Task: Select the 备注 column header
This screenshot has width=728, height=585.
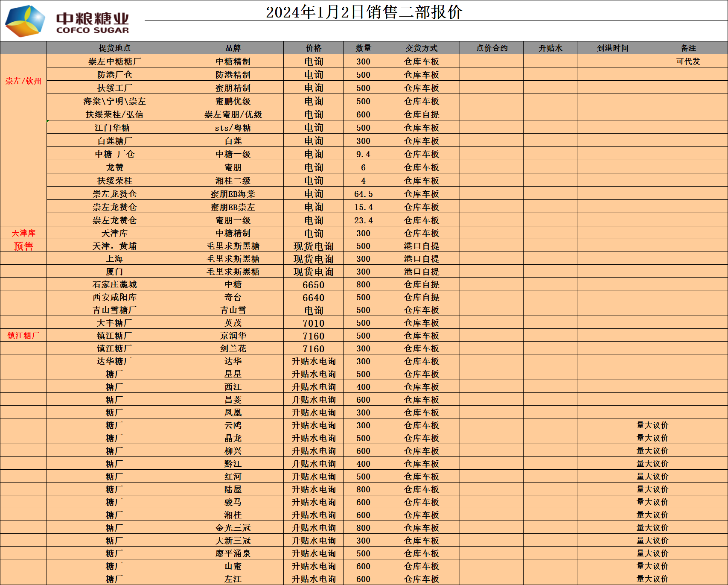Action: click(x=688, y=48)
